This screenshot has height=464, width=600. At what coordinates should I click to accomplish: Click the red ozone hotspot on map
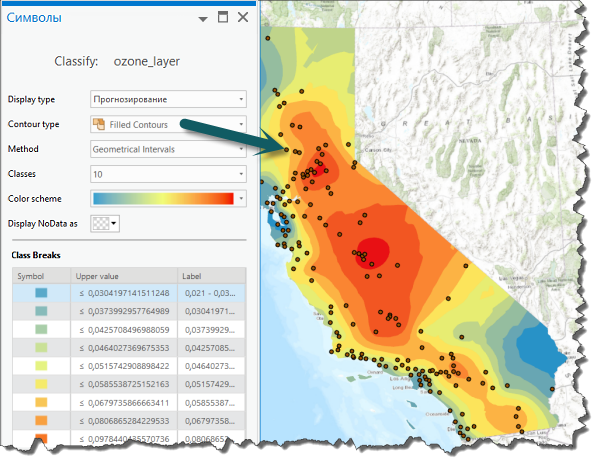coord(374,250)
